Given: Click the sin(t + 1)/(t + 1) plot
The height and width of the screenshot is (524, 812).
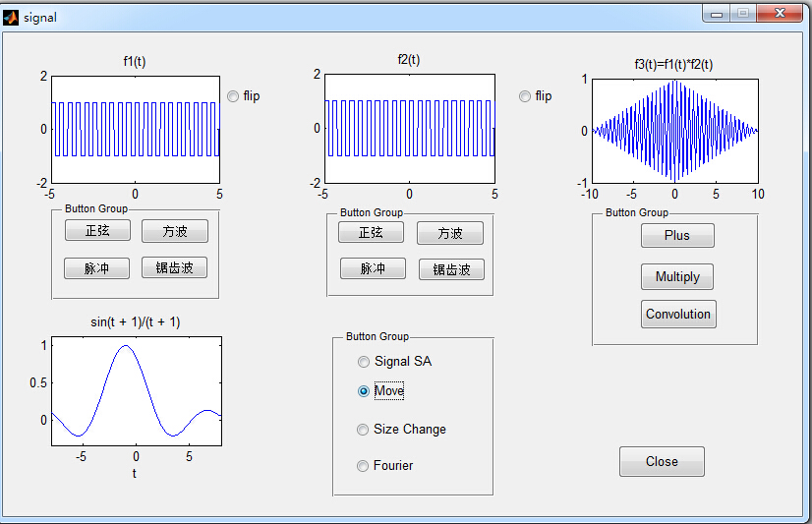Looking at the screenshot, I should (x=137, y=391).
